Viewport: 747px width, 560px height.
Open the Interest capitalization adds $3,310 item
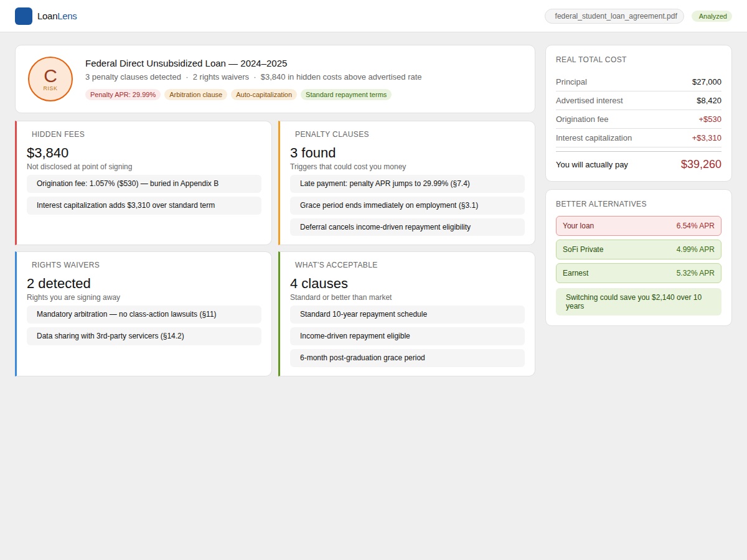click(144, 205)
